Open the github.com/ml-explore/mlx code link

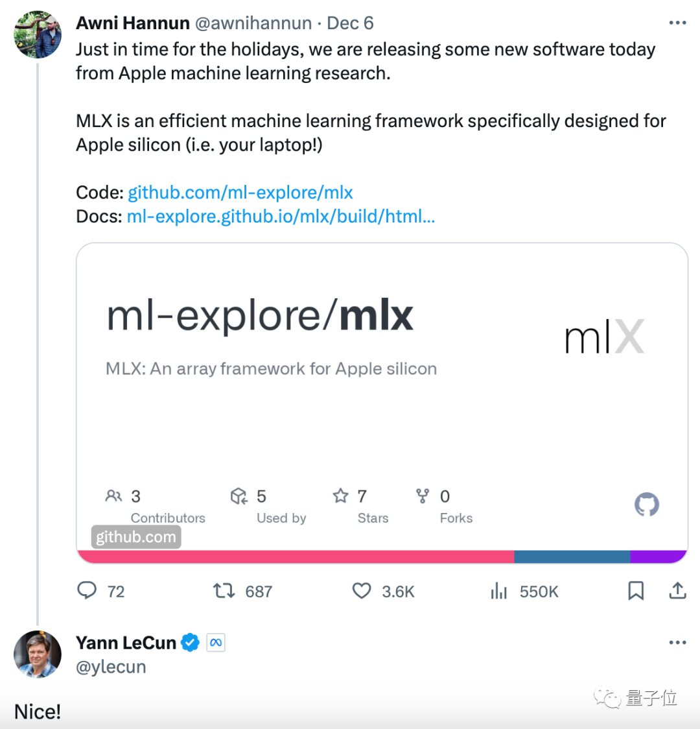tap(240, 193)
